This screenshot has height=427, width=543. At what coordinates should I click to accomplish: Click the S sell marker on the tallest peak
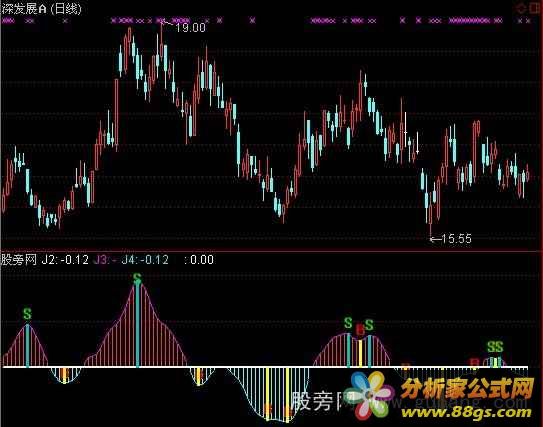point(137,278)
